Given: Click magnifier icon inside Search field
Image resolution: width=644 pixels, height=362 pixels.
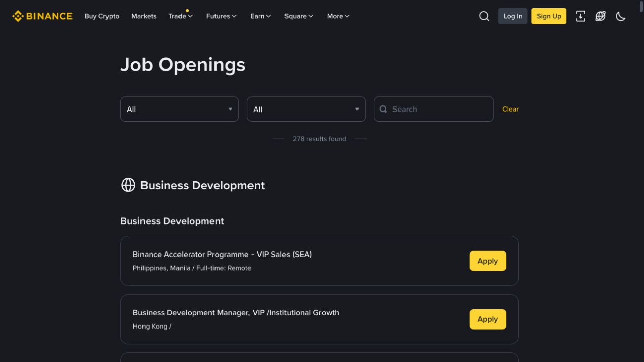Looking at the screenshot, I should (383, 109).
